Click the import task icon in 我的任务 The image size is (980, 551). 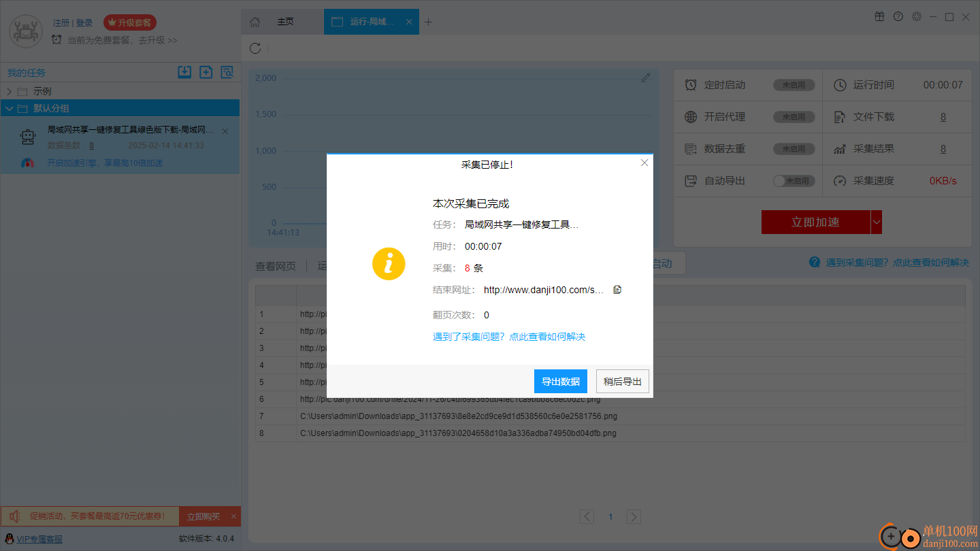pyautogui.click(x=184, y=72)
